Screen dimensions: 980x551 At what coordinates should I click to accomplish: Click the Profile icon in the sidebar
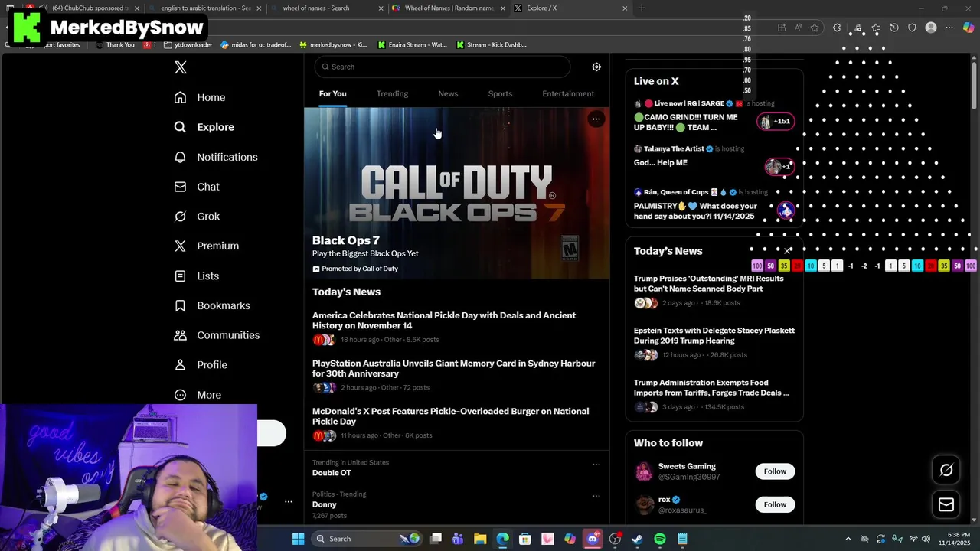pyautogui.click(x=180, y=365)
